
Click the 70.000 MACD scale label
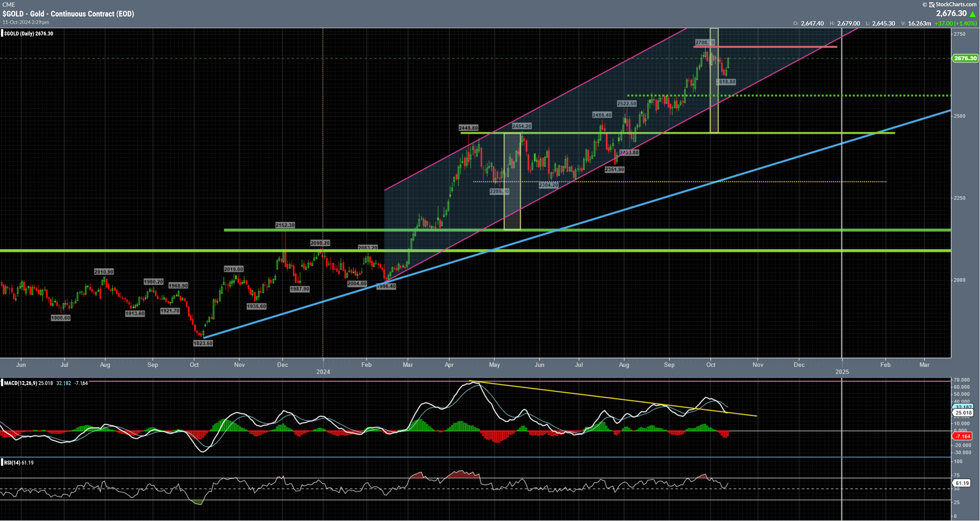click(x=962, y=380)
